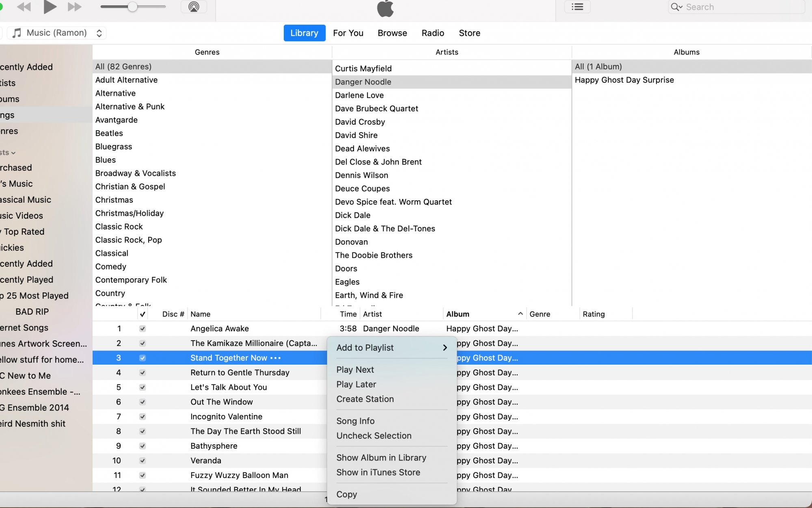Click the three dots beside Stand Together Now

[276, 358]
